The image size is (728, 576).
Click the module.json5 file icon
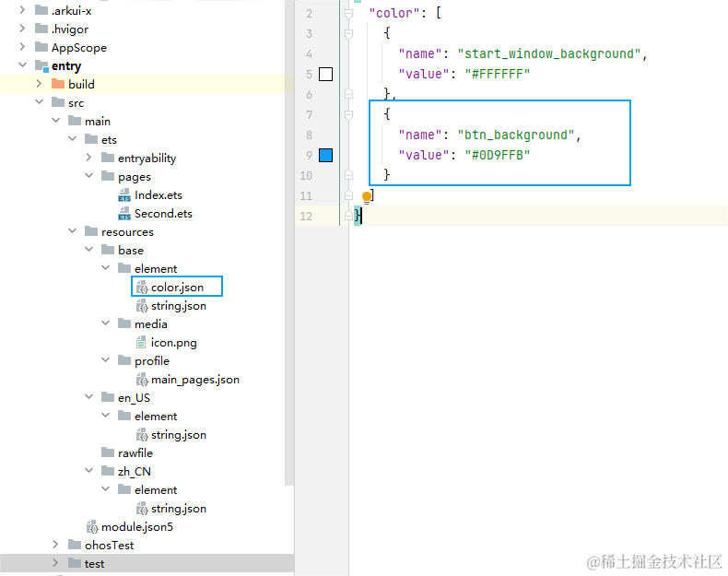(x=92, y=527)
